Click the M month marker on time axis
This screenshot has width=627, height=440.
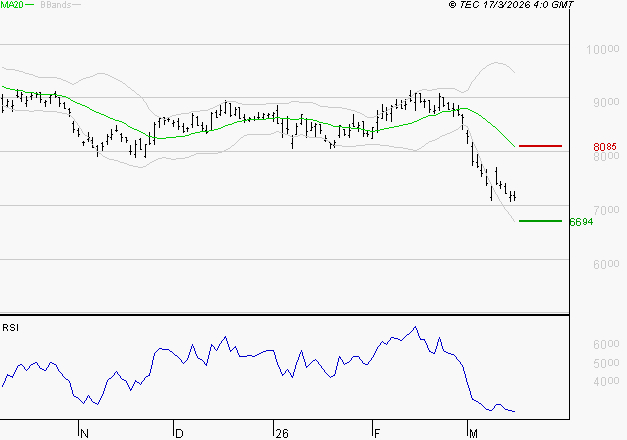[473, 434]
